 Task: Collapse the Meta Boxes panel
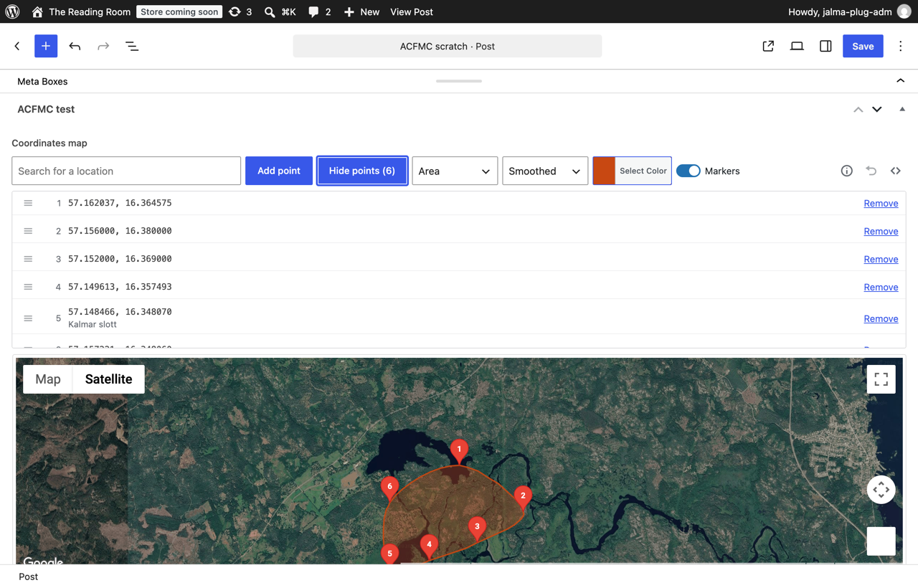click(x=901, y=81)
